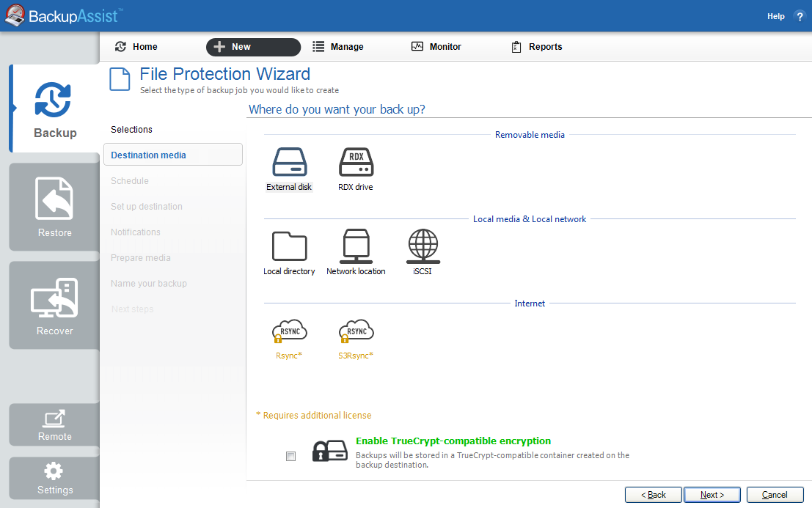Open the Recover sidebar section
The height and width of the screenshot is (508, 812).
pyautogui.click(x=54, y=304)
